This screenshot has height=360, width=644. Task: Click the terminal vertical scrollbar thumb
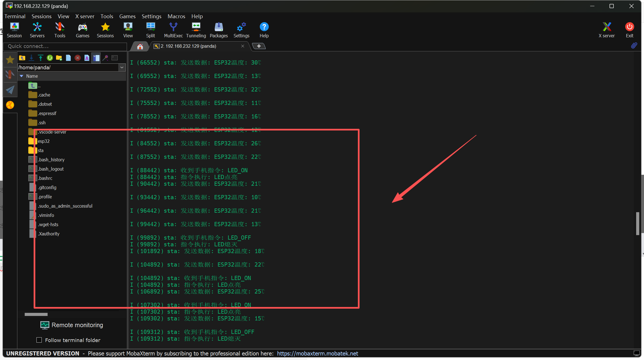point(637,223)
